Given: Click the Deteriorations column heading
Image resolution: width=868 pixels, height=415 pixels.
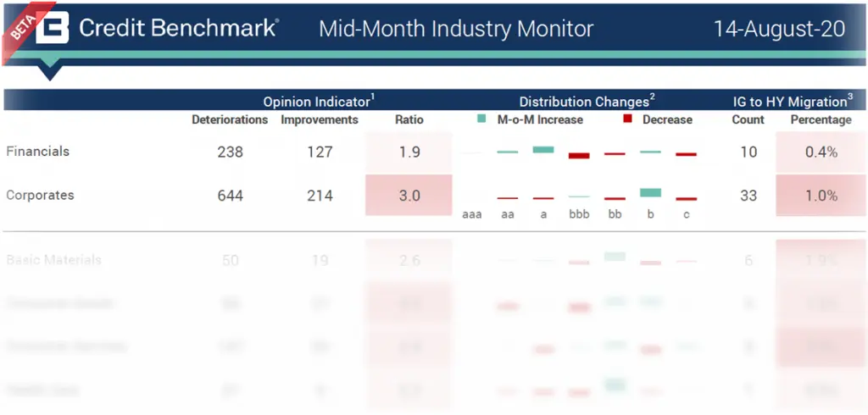Looking at the screenshot, I should 230,119.
